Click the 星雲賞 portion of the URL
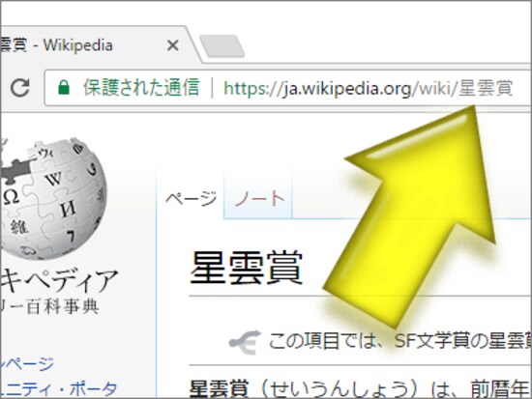Image resolution: width=532 pixels, height=399 pixels. 486,88
